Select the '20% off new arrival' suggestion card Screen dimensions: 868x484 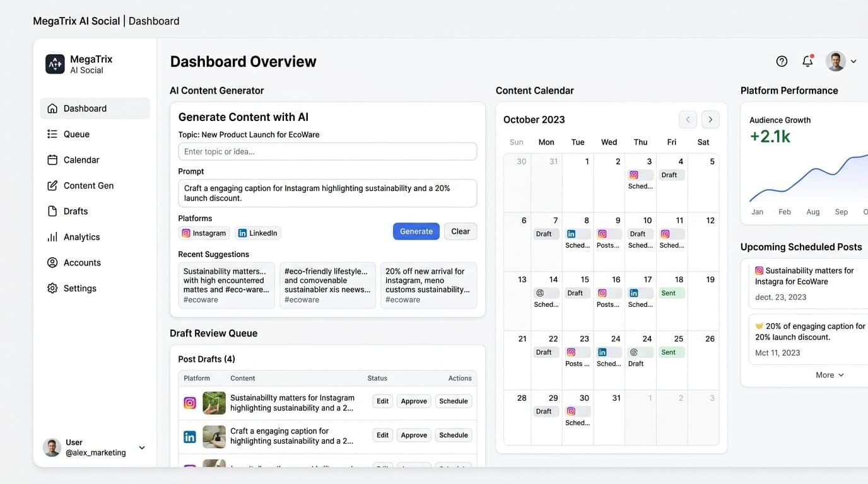[x=428, y=285]
